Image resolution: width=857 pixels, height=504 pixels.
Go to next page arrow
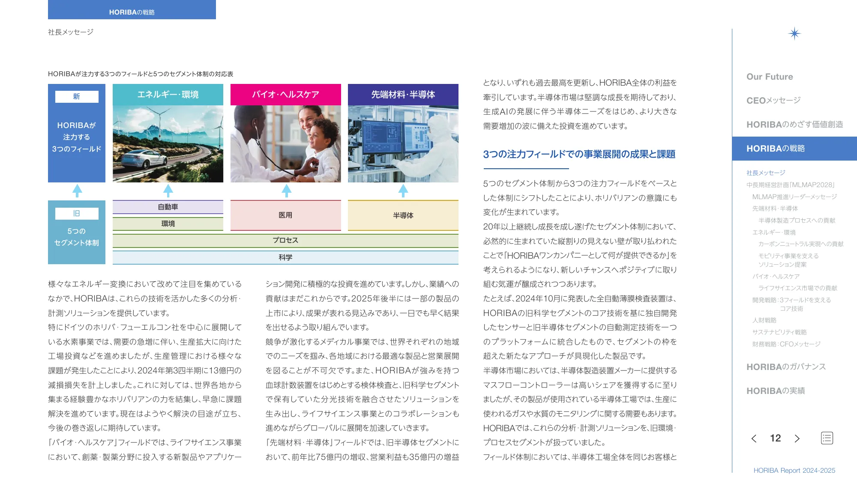[797, 438]
